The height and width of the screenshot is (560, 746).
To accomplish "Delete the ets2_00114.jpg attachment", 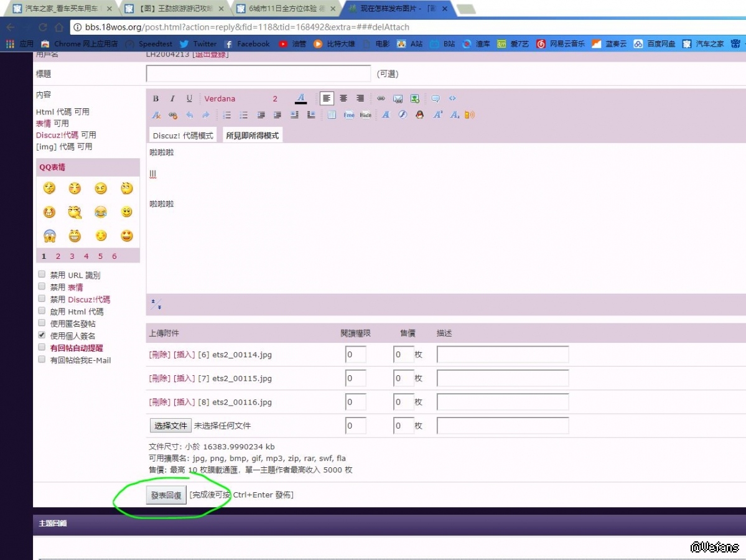I will 159,355.
